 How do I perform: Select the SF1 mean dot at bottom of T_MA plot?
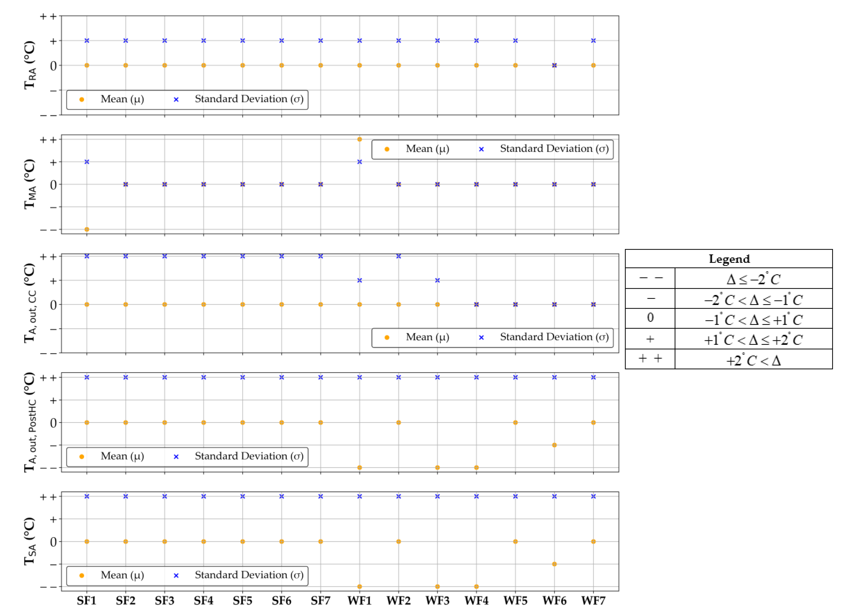[87, 229]
